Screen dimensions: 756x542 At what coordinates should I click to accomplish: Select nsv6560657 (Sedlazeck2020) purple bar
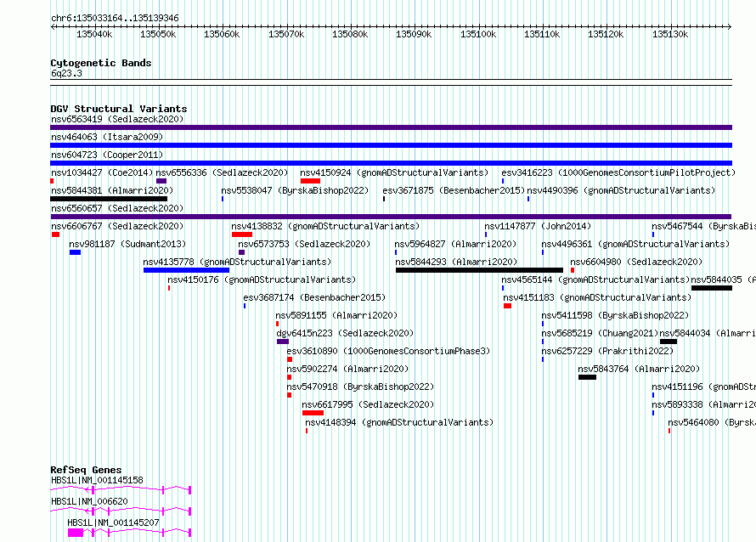click(x=391, y=217)
